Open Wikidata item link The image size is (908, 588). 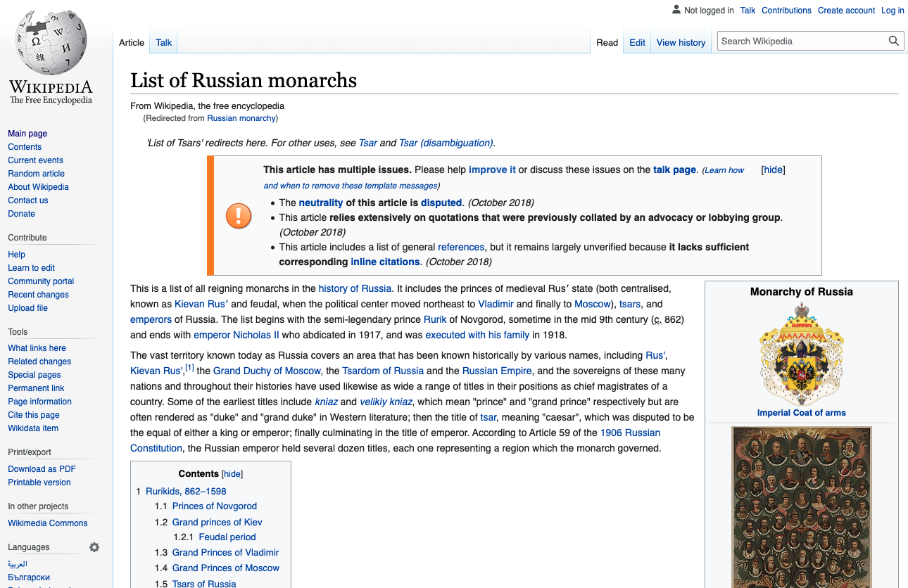[33, 428]
